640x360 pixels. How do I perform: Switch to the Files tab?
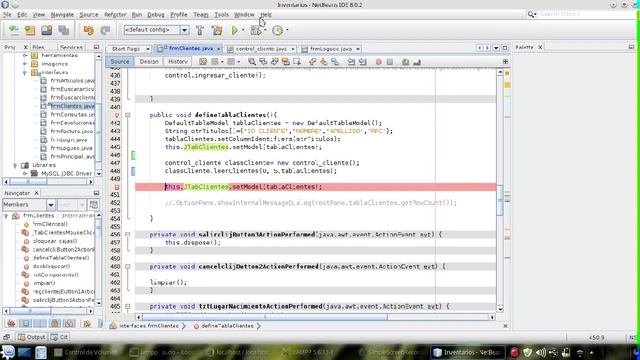pyautogui.click(x=38, y=47)
